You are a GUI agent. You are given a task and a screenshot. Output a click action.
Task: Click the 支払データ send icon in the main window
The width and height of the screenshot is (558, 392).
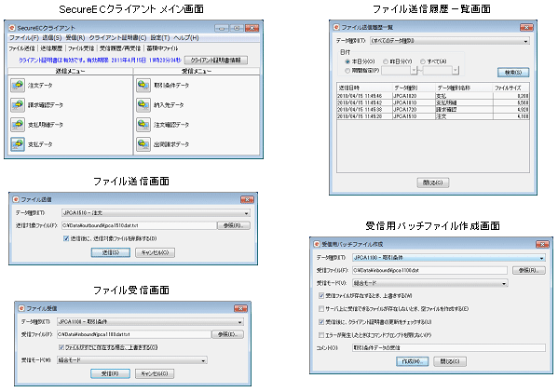18,144
